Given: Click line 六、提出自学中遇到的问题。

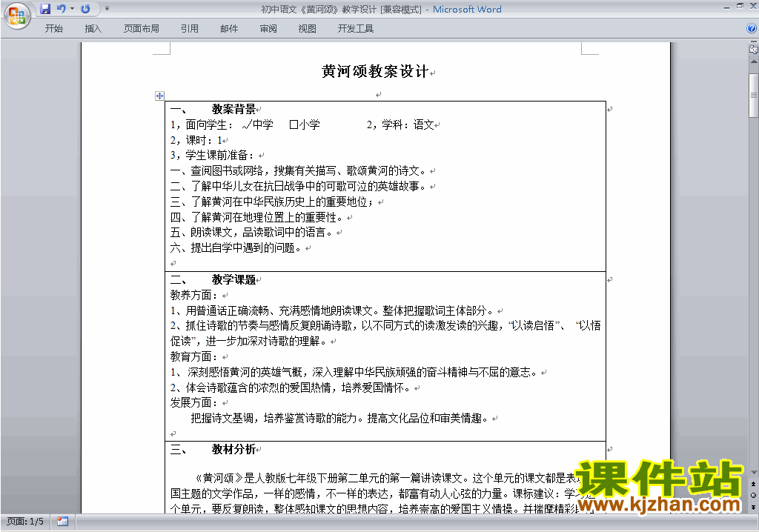Looking at the screenshot, I should 236,248.
